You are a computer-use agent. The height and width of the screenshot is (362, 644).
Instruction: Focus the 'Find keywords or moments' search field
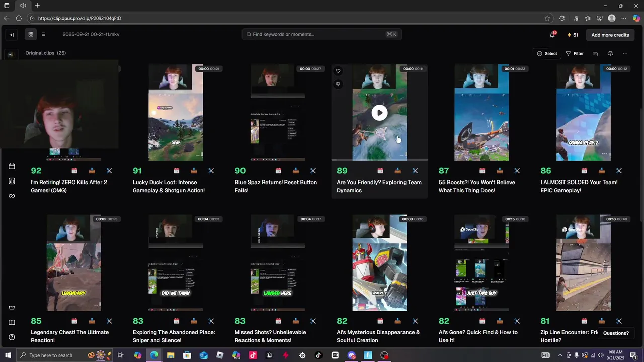coord(321,34)
